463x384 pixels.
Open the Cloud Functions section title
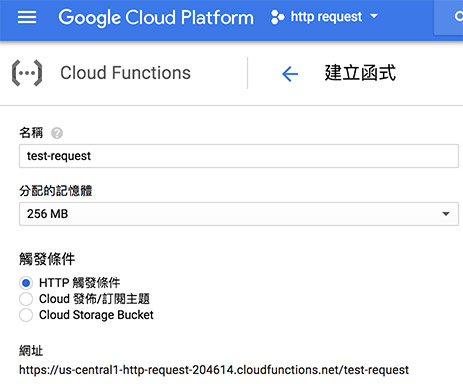pyautogui.click(x=125, y=73)
